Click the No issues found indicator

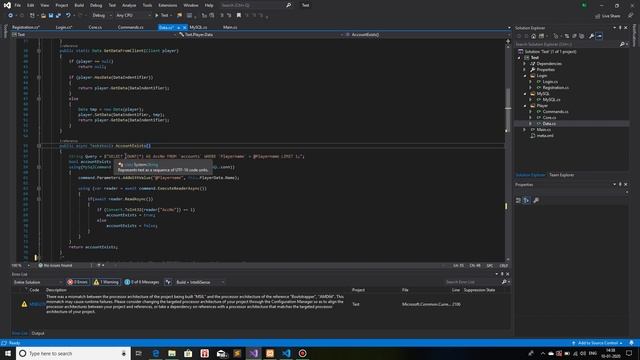(55, 266)
